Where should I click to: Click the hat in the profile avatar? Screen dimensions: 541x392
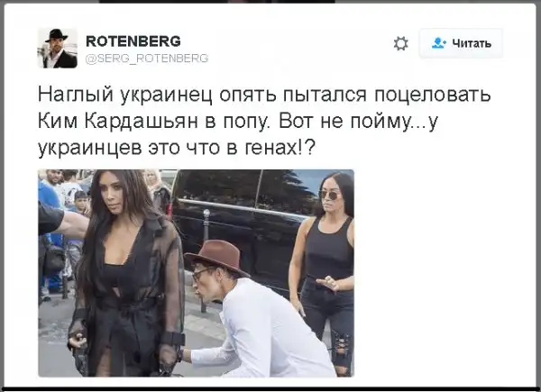57,35
